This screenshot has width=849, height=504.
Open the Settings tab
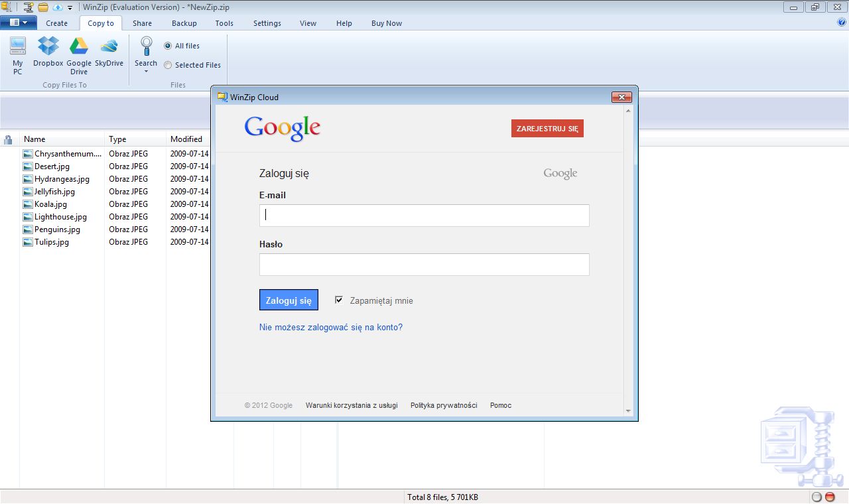coord(267,23)
